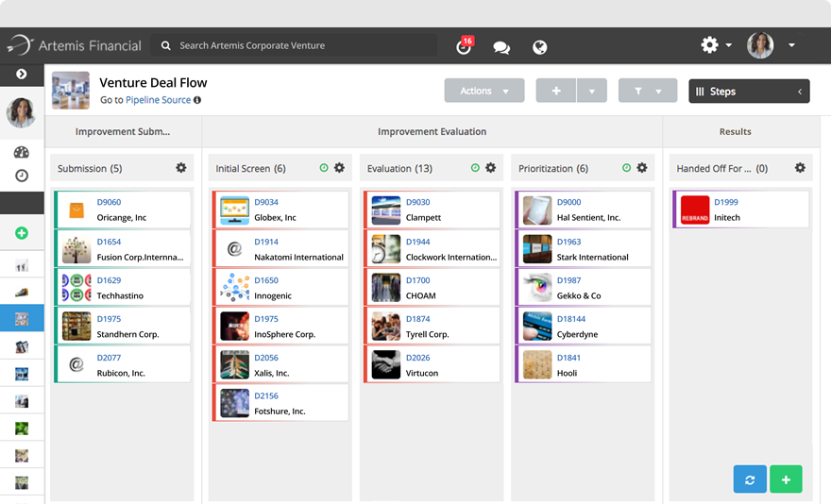This screenshot has width=831, height=504.
Task: Open deal D1874 Tyrell Corp.
Action: coord(432,327)
